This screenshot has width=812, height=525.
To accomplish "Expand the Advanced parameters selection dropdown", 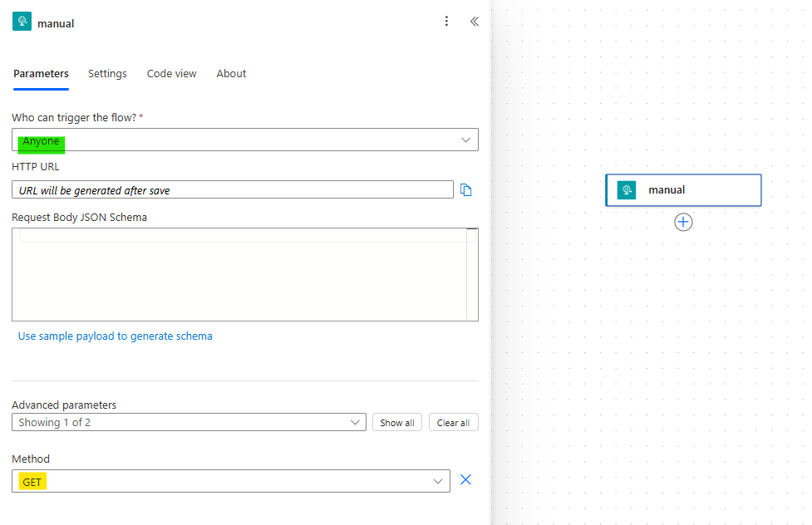I will [356, 422].
